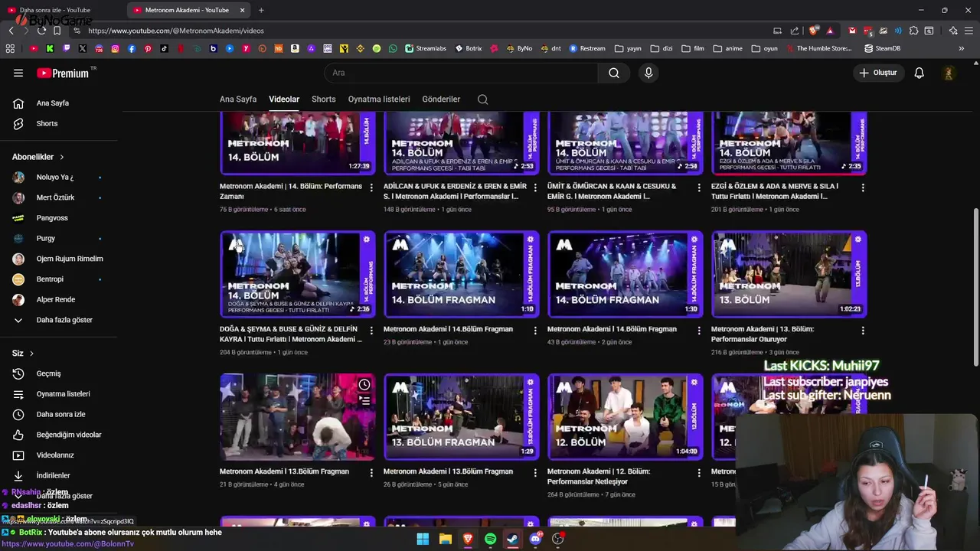980x551 pixels.
Task: Click the Brave Shields lion icon
Action: (814, 31)
